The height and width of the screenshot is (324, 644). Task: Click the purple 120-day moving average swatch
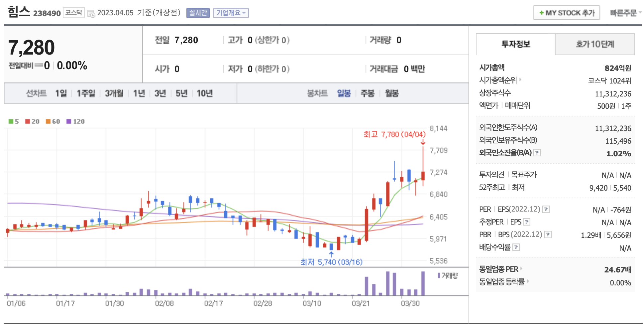(69, 121)
